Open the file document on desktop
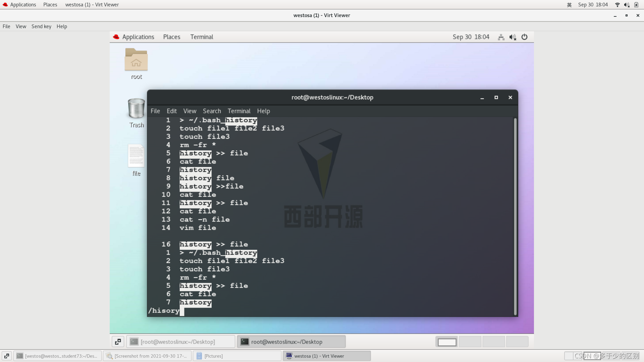This screenshot has width=644, height=362. coord(136,156)
